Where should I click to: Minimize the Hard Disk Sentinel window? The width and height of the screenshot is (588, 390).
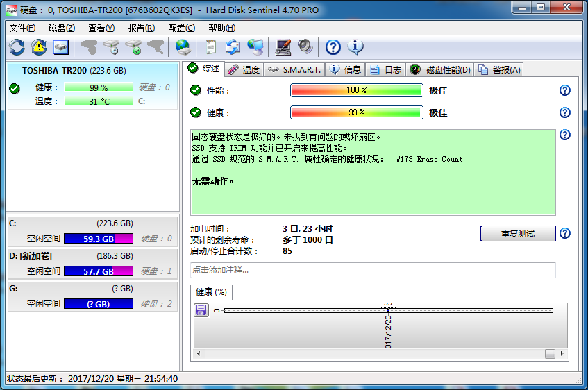click(x=522, y=7)
